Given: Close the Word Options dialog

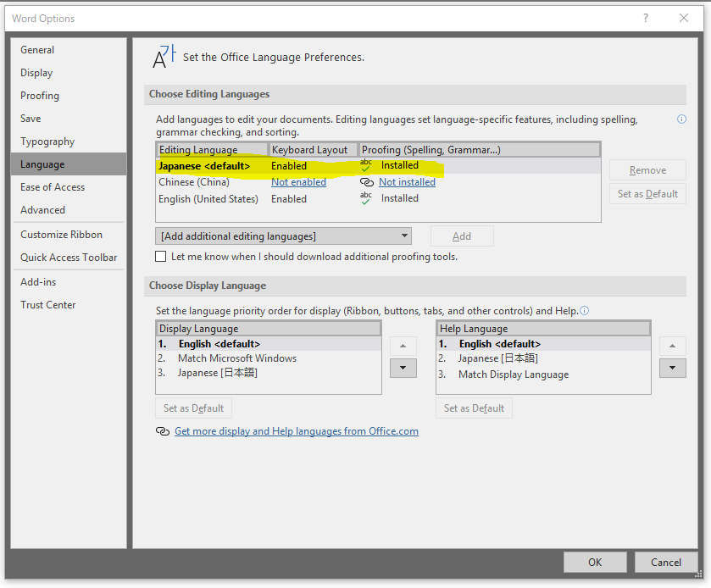Looking at the screenshot, I should pyautogui.click(x=684, y=18).
